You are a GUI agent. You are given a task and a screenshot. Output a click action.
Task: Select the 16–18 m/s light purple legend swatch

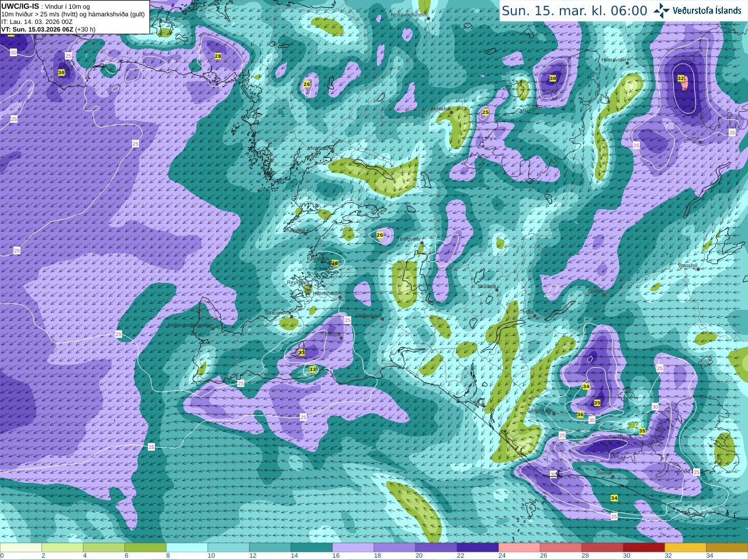pyautogui.click(x=353, y=548)
